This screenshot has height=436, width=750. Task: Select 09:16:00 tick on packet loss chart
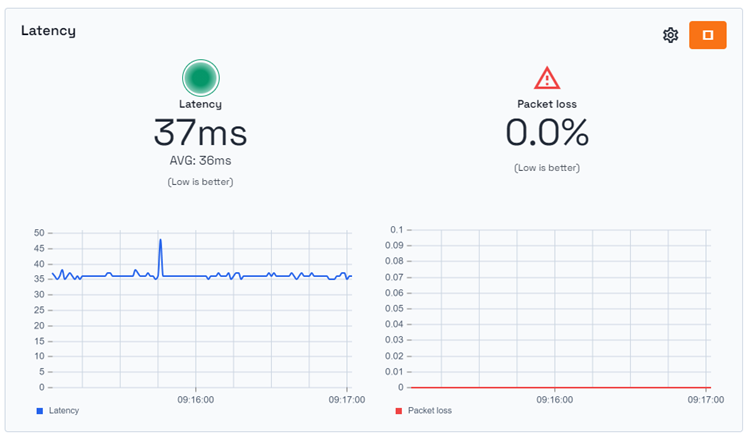[554, 400]
